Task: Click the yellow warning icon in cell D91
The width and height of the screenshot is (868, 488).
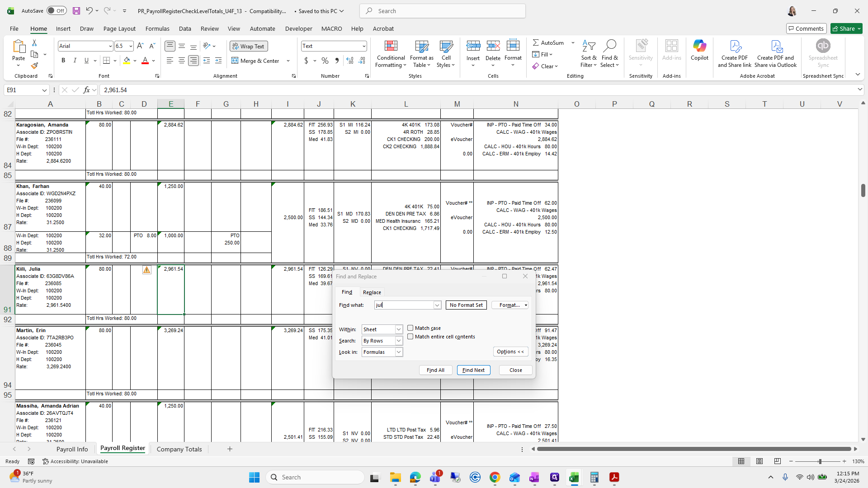Action: 147,270
